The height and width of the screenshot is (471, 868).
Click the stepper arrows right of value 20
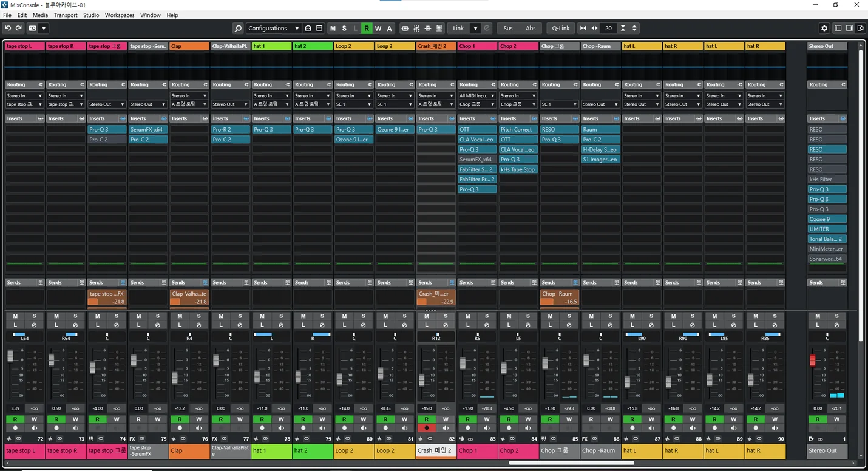[634, 28]
